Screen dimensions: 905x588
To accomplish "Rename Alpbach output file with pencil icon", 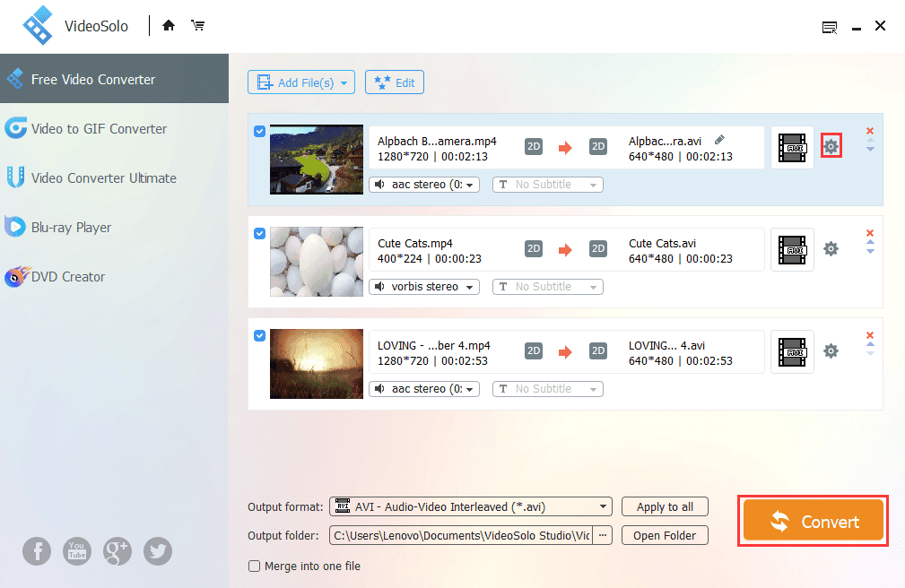I will point(719,140).
